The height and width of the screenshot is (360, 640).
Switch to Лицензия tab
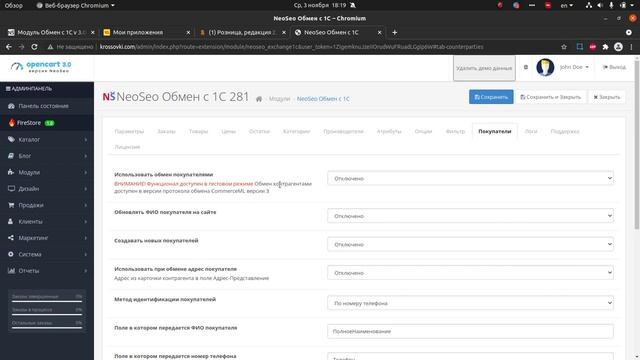click(x=127, y=147)
